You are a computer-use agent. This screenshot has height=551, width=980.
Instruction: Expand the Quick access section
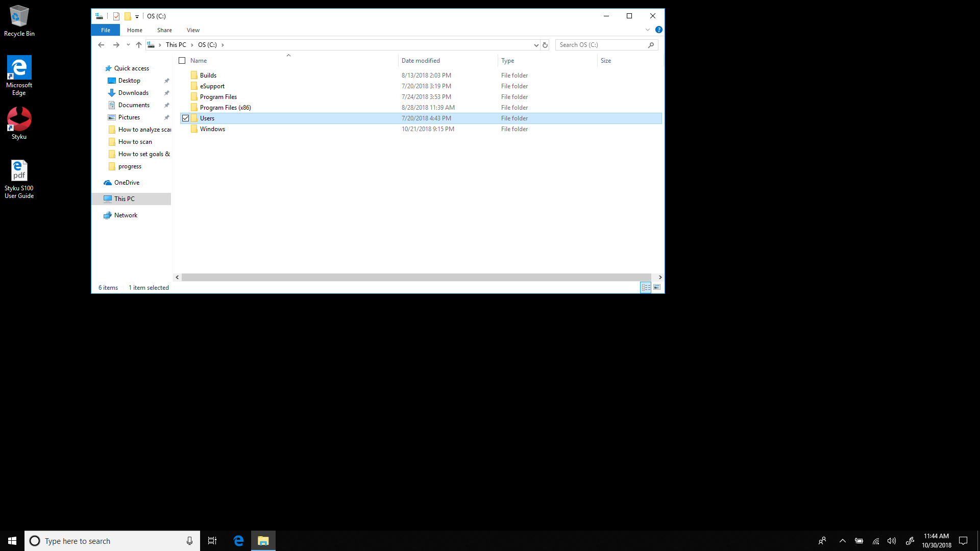pos(99,68)
